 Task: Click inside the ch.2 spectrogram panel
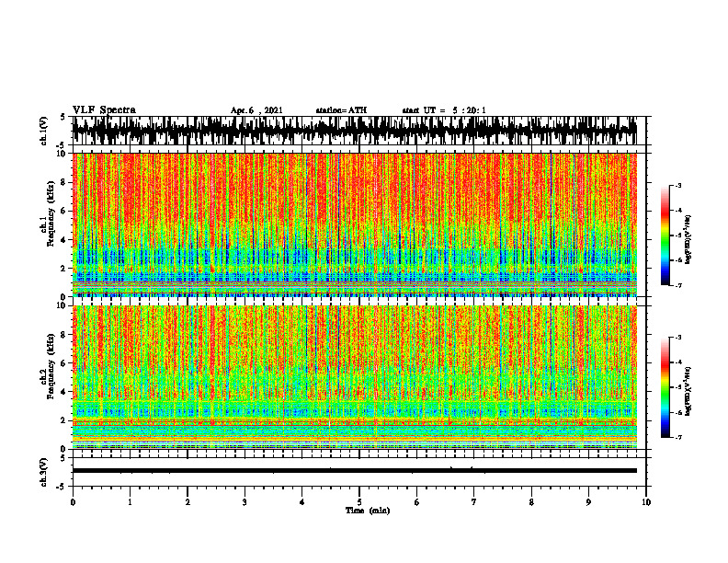(355, 377)
